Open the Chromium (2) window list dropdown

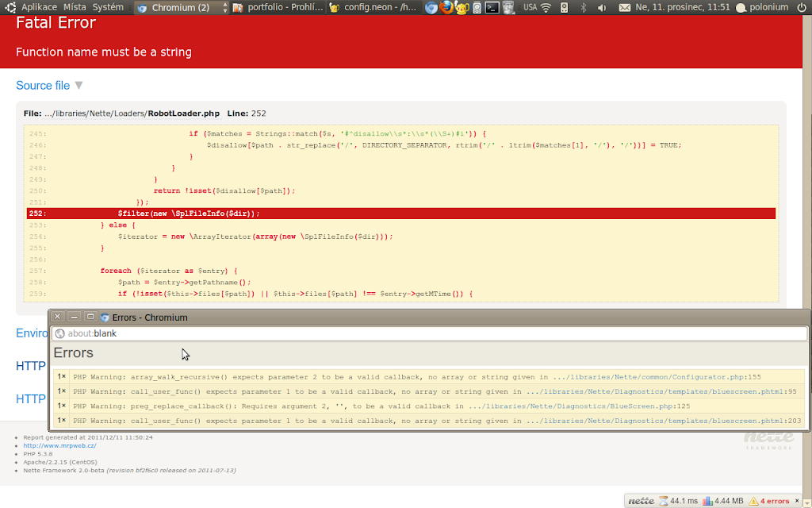click(x=225, y=8)
